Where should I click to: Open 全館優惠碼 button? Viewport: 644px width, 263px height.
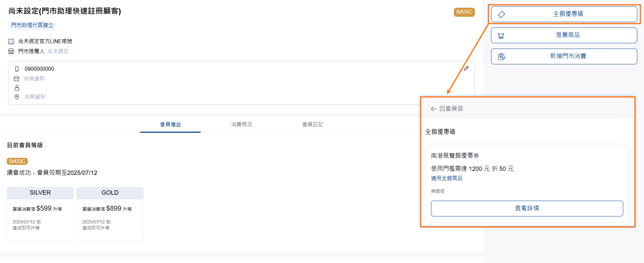(564, 14)
